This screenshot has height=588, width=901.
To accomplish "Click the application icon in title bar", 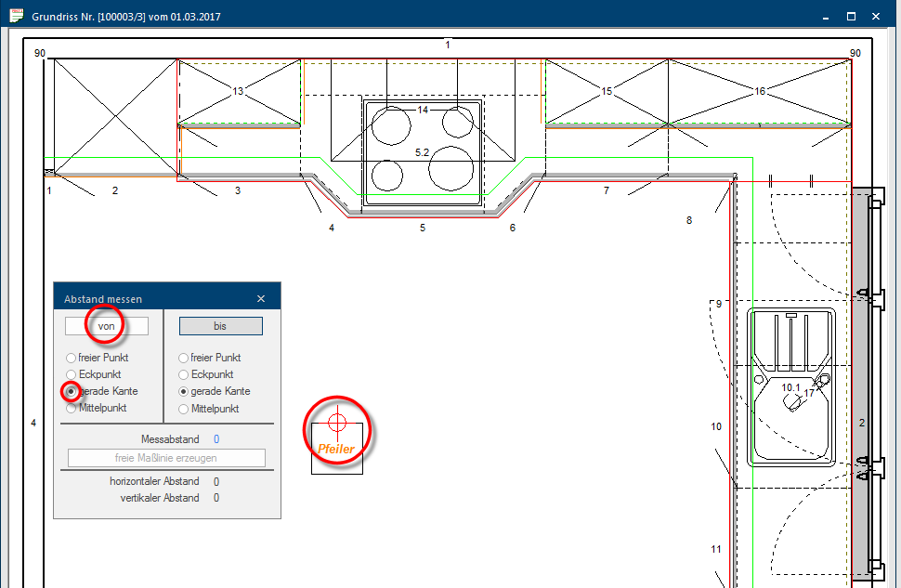I will point(16,17).
